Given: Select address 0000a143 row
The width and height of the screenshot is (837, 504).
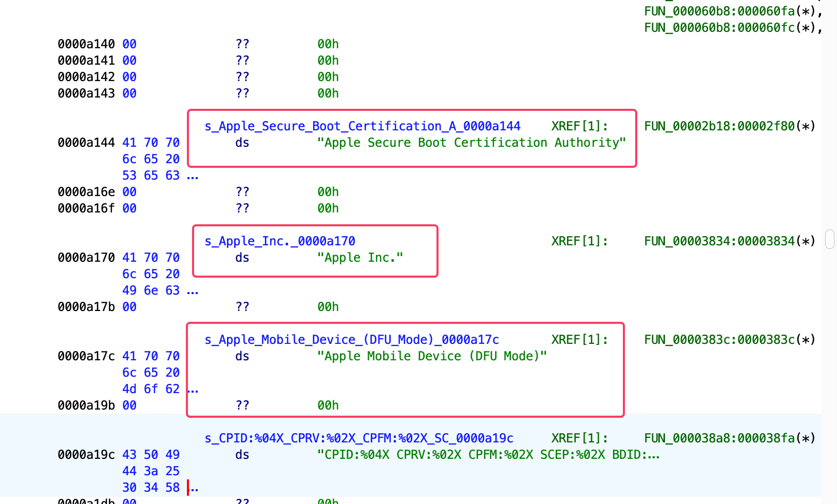Looking at the screenshot, I should tap(86, 93).
